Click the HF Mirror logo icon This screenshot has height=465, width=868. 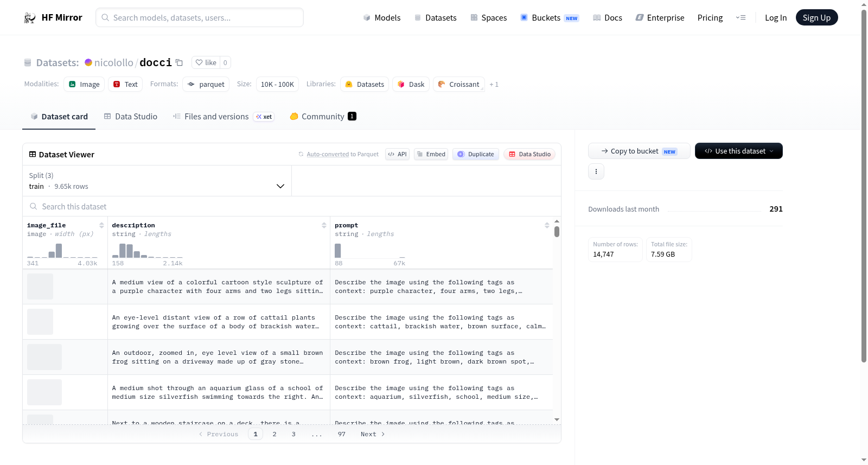click(30, 17)
